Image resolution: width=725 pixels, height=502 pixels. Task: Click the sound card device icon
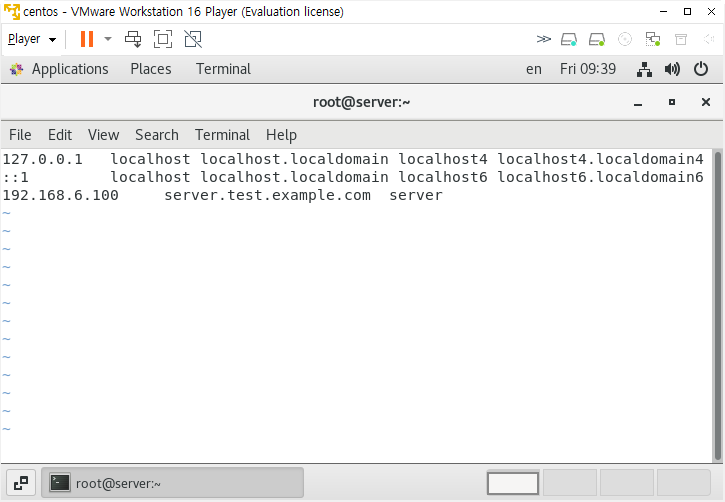pos(709,39)
